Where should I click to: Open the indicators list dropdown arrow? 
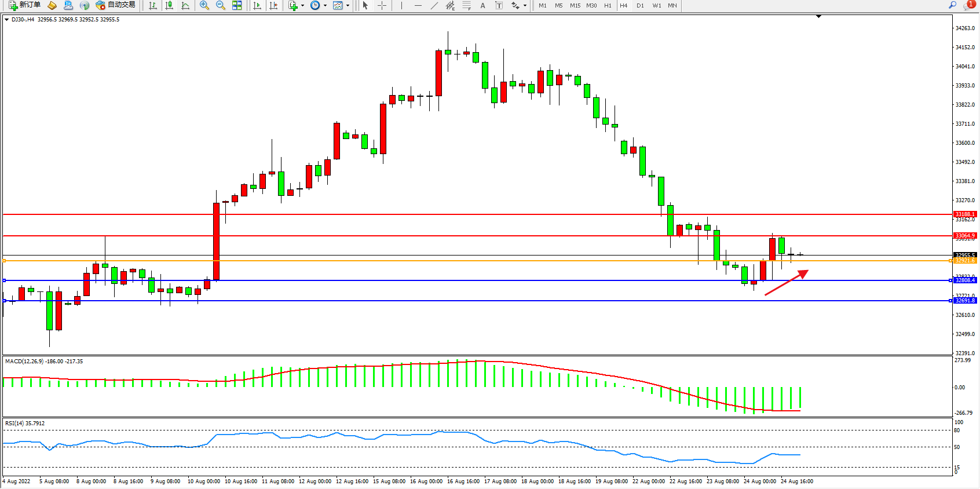click(302, 6)
